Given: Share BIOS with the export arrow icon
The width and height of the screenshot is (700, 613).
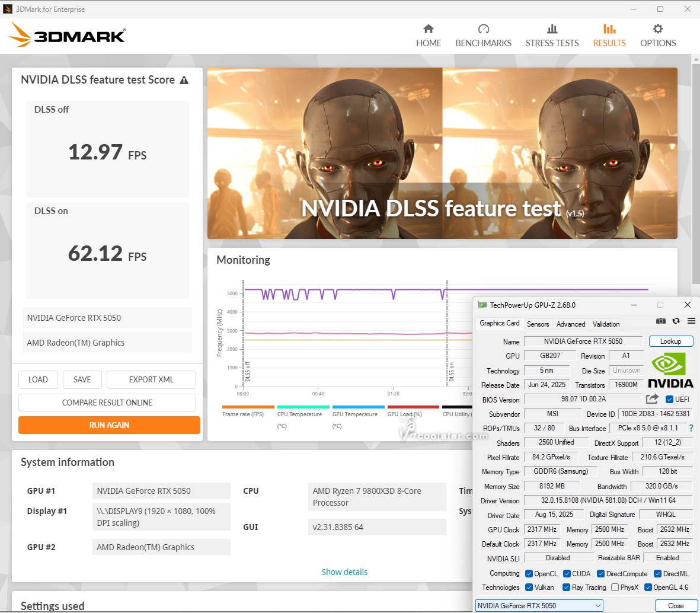Looking at the screenshot, I should (652, 399).
